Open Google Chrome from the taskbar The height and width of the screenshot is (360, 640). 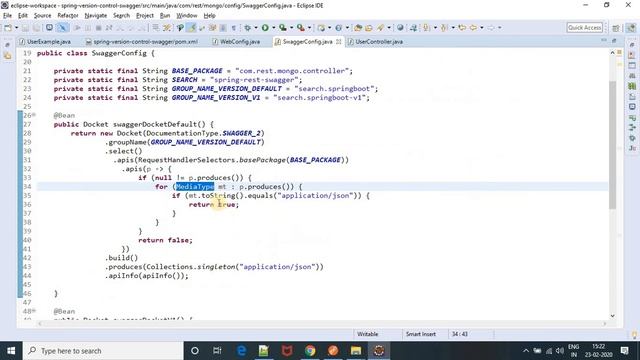pyautogui.click(x=310, y=351)
